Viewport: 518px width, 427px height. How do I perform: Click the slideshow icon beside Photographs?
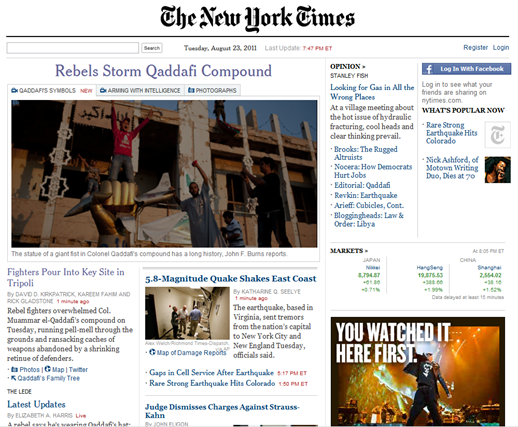(191, 90)
